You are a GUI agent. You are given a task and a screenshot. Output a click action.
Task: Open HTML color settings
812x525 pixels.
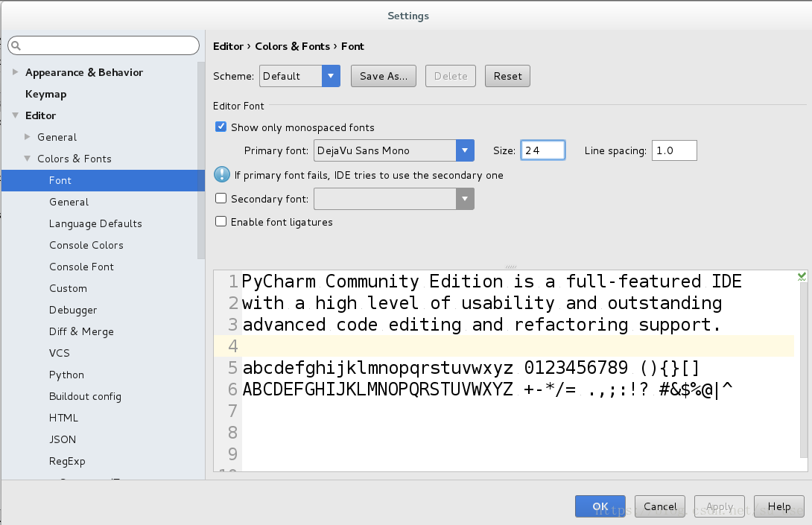coord(63,418)
